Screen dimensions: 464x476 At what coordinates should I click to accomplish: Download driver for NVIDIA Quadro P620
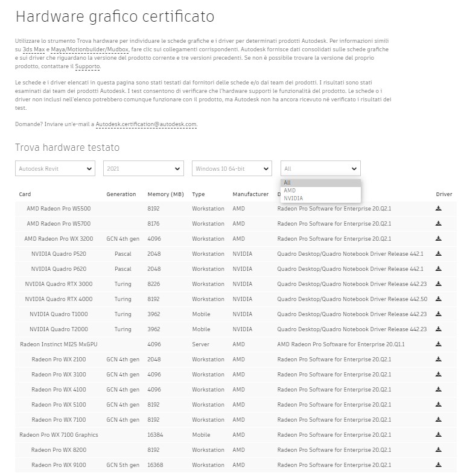(438, 268)
